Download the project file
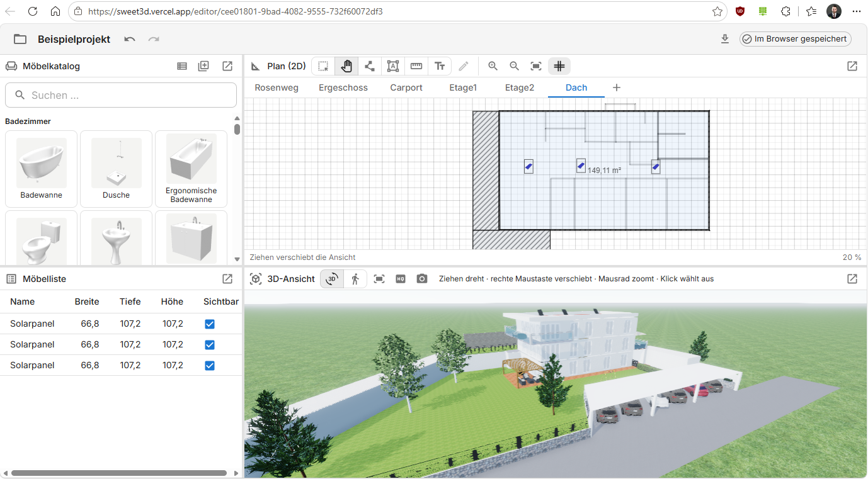This screenshot has height=479, width=868. (x=725, y=39)
